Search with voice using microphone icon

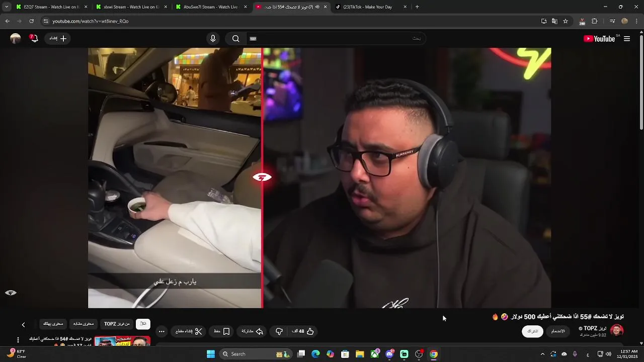coord(213,39)
